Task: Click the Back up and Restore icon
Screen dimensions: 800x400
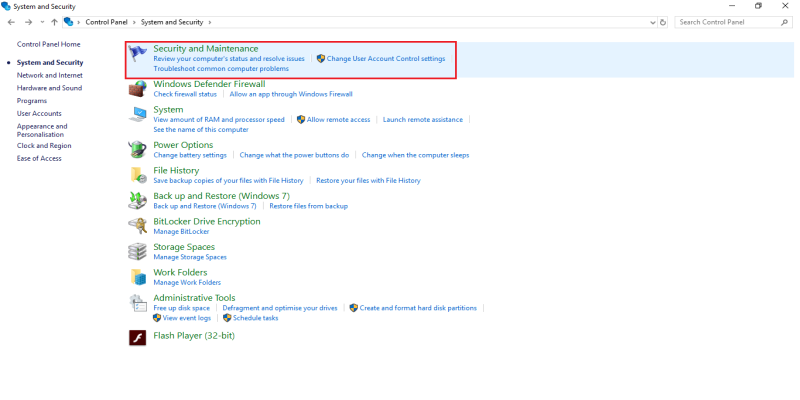Action: point(137,201)
